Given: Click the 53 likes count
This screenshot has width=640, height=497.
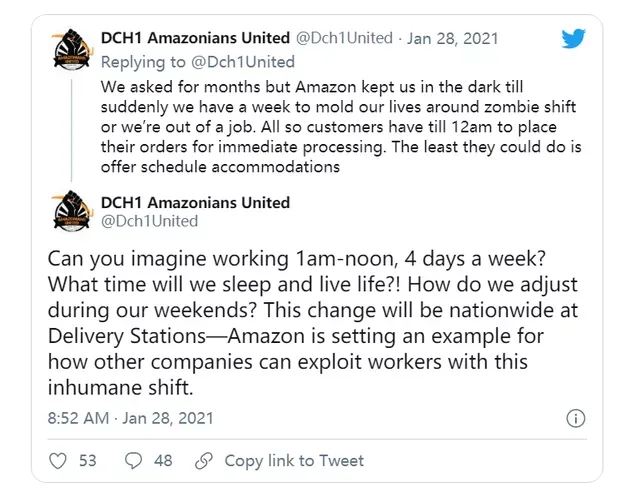Looking at the screenshot, I should 87,461.
